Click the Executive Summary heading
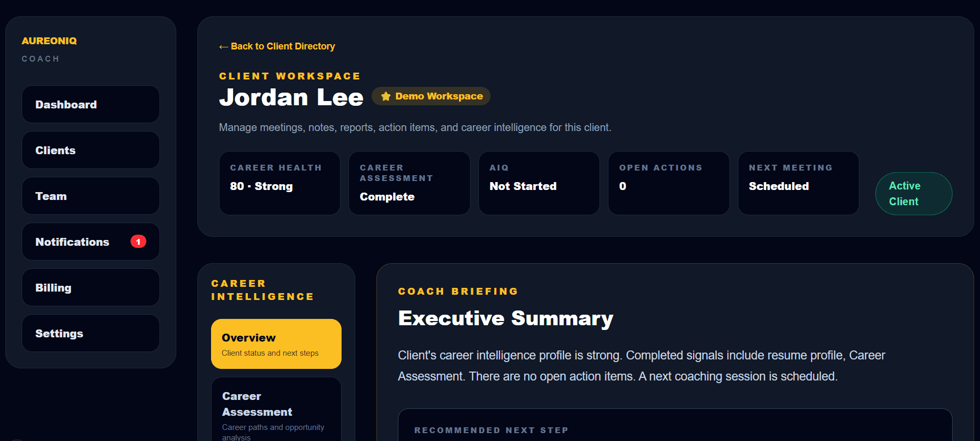 tap(506, 318)
